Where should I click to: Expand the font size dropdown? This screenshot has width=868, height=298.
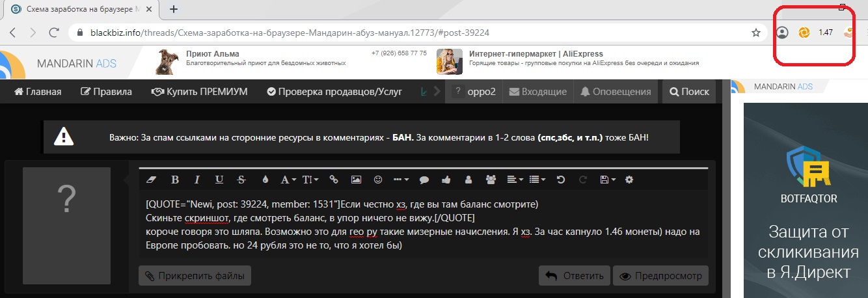pyautogui.click(x=310, y=180)
